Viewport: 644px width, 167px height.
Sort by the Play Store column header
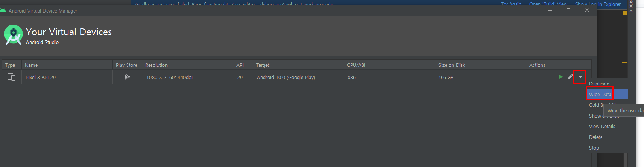click(x=127, y=65)
